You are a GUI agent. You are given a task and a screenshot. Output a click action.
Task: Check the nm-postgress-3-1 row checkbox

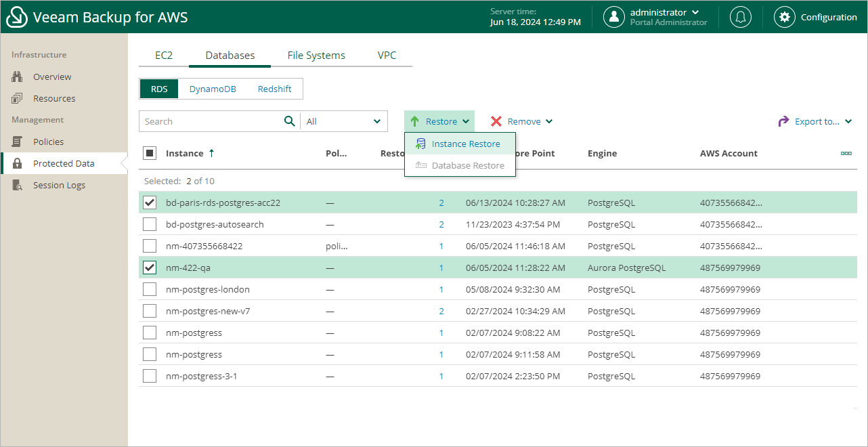(150, 376)
